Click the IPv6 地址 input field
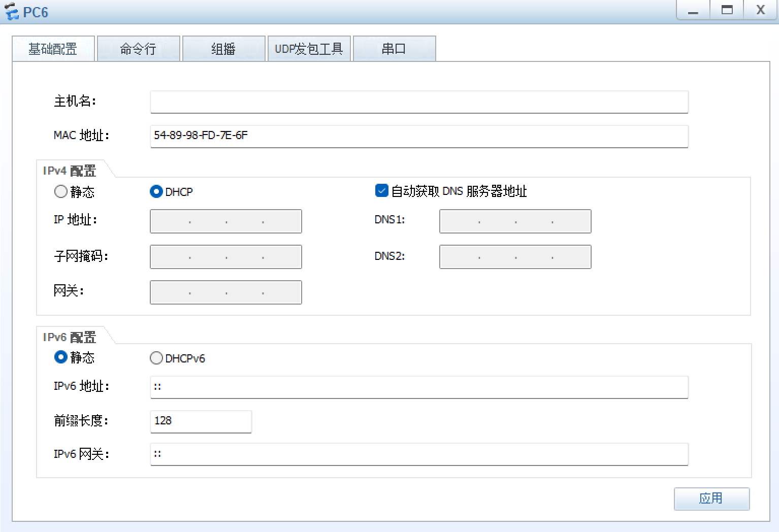The width and height of the screenshot is (779, 532). click(x=418, y=387)
